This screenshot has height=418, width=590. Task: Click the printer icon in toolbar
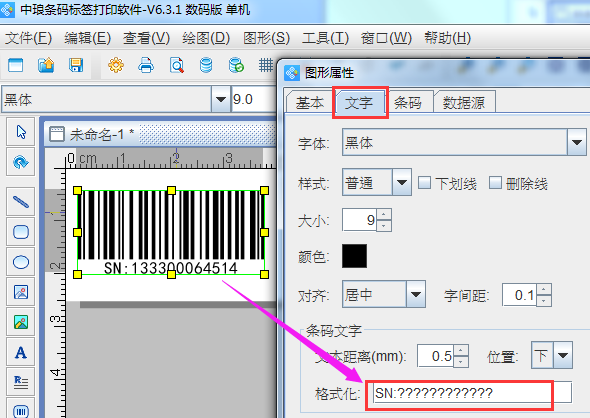[x=146, y=65]
